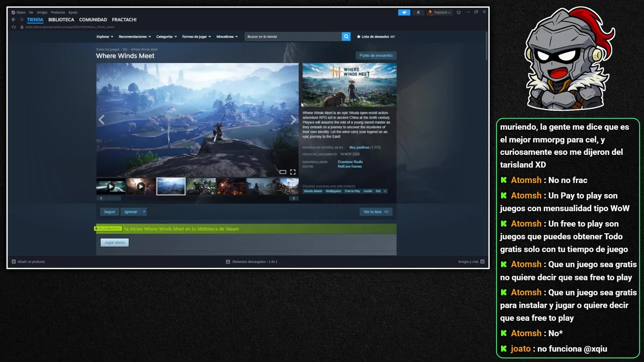Show previous screenshot with the left arrow
This screenshot has height=362, width=644.
tap(101, 120)
